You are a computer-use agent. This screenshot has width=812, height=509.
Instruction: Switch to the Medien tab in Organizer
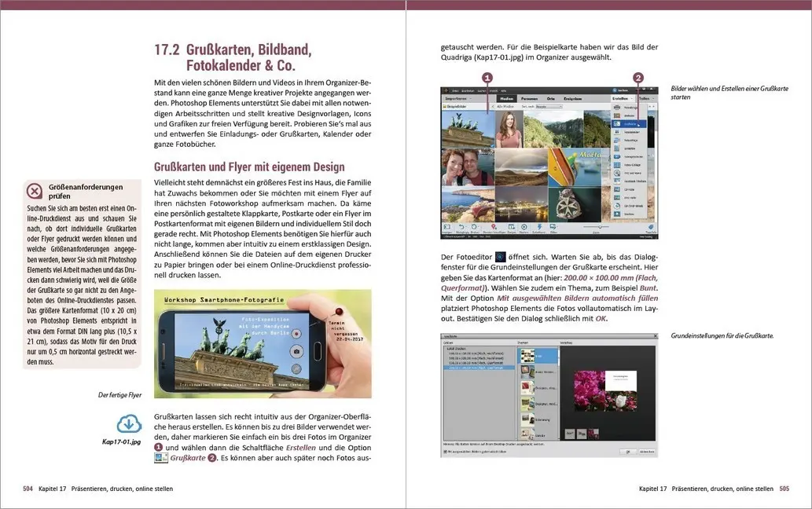click(506, 99)
